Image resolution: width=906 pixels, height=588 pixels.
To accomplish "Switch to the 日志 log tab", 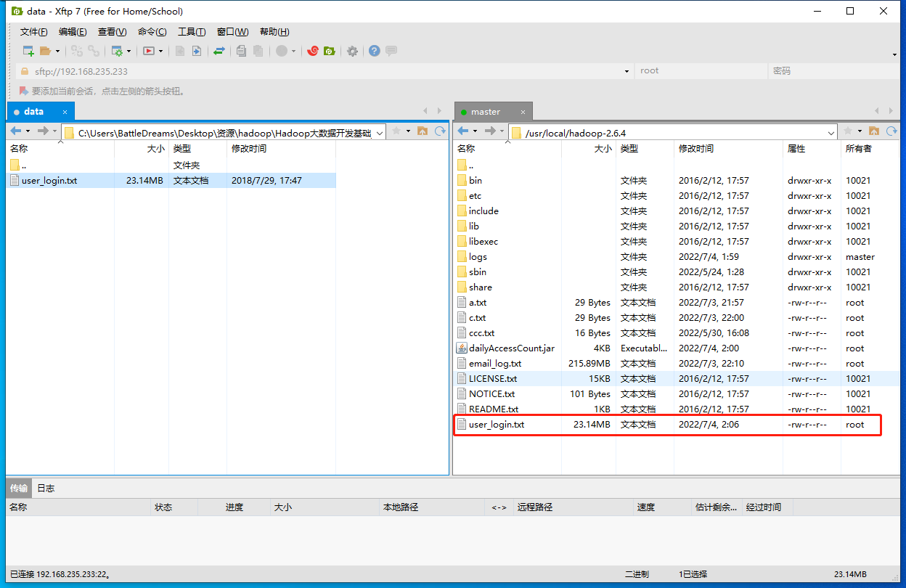I will [46, 489].
